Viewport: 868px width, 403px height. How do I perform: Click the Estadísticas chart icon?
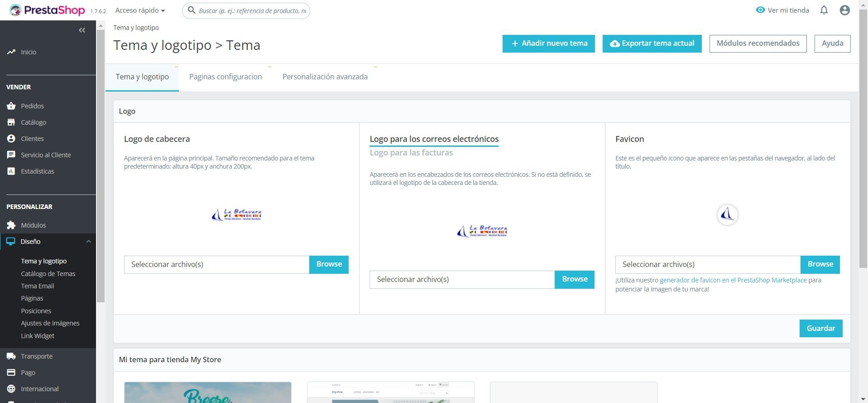click(11, 171)
